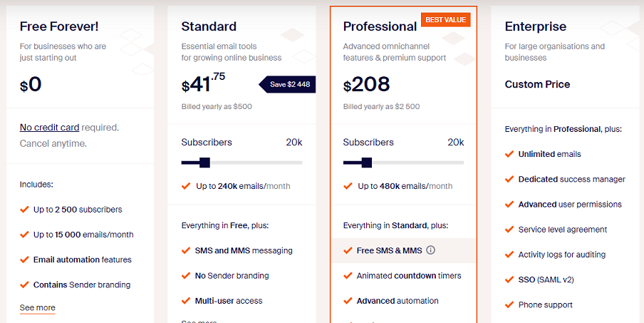Click the info icon beside Free SMS & MMS
Viewport: 644px width, 323px height.
click(430, 250)
